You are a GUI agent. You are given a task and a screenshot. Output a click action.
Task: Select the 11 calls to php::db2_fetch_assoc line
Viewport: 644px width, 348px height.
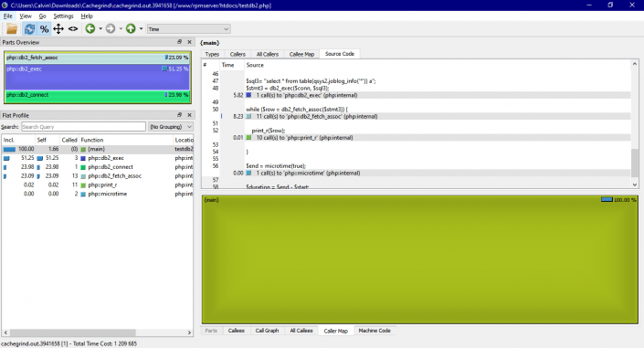[416, 116]
